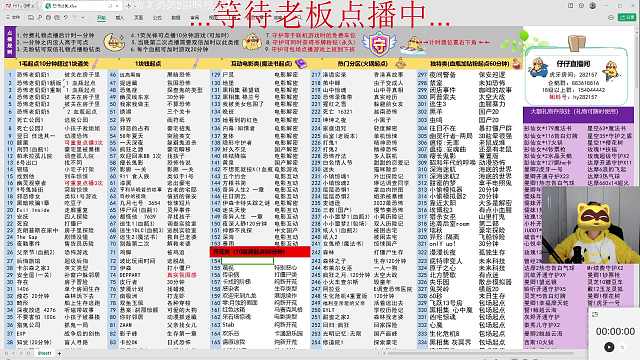Select cell 卡尔森之家3 at row 28
The width and height of the screenshot is (640, 360).
click(x=33, y=268)
